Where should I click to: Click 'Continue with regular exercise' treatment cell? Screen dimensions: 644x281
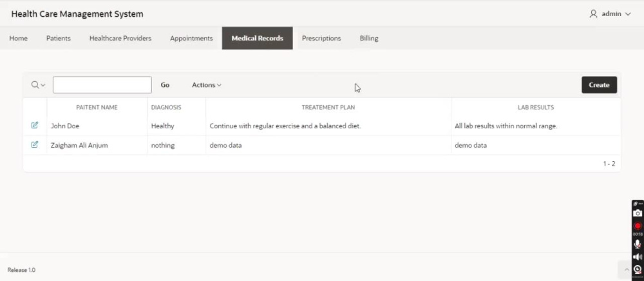(x=328, y=126)
